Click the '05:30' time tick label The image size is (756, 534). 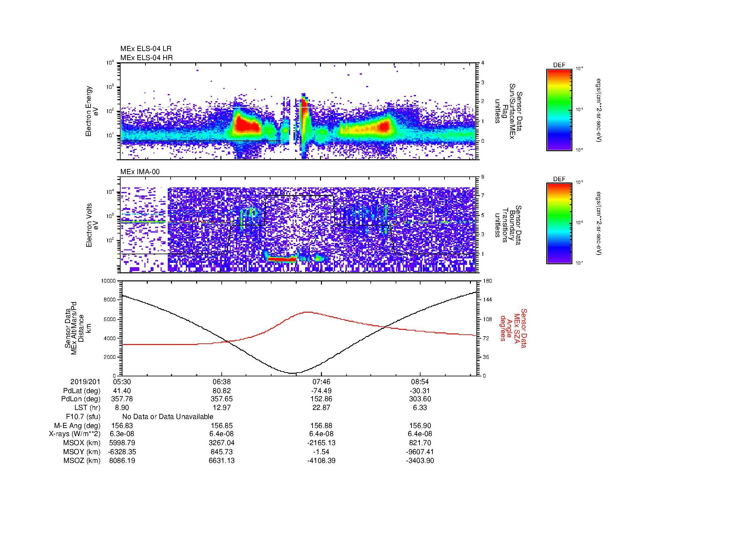coord(122,382)
